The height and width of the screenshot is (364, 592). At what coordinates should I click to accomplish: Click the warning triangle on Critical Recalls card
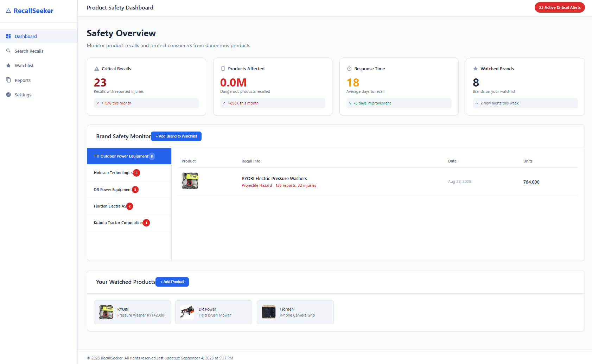[96, 68]
